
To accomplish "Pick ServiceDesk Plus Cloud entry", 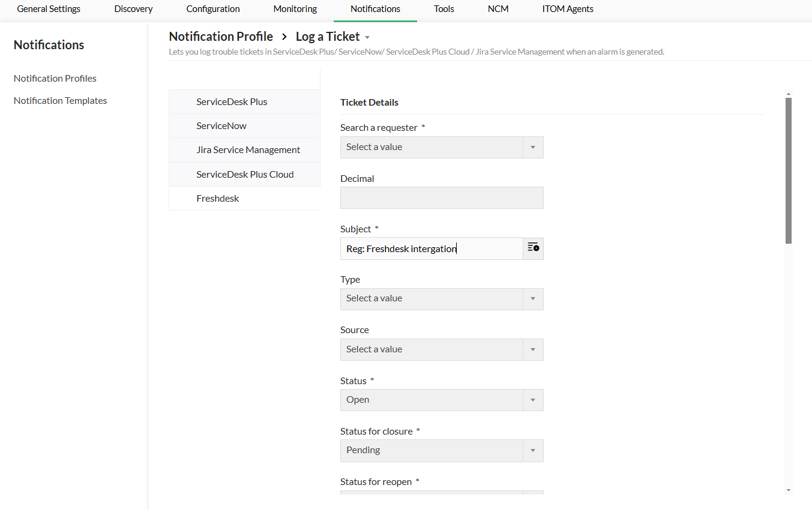I will tap(245, 175).
